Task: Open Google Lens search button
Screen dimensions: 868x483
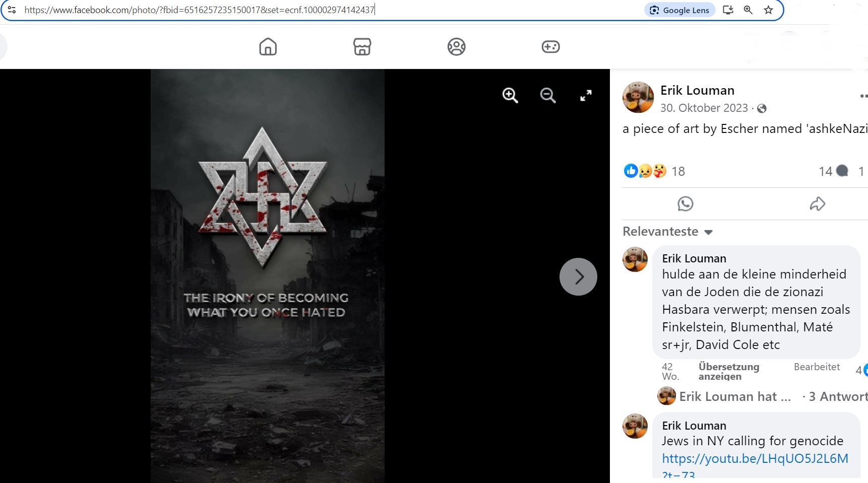Action: pos(679,10)
